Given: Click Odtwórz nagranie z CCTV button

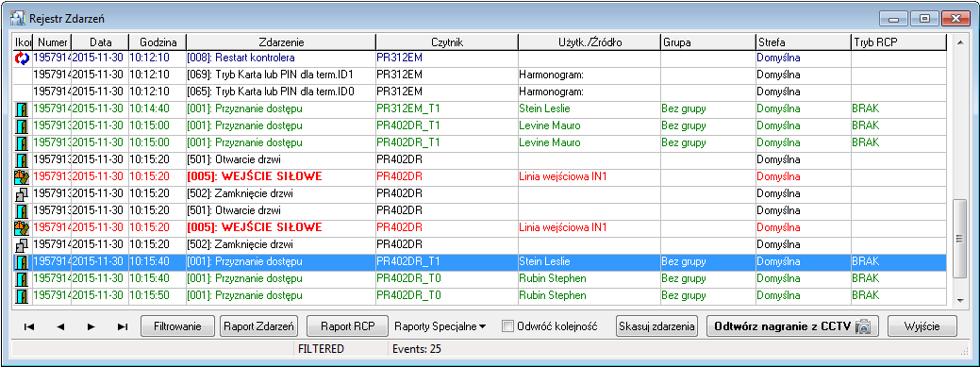Looking at the screenshot, I should tap(792, 325).
